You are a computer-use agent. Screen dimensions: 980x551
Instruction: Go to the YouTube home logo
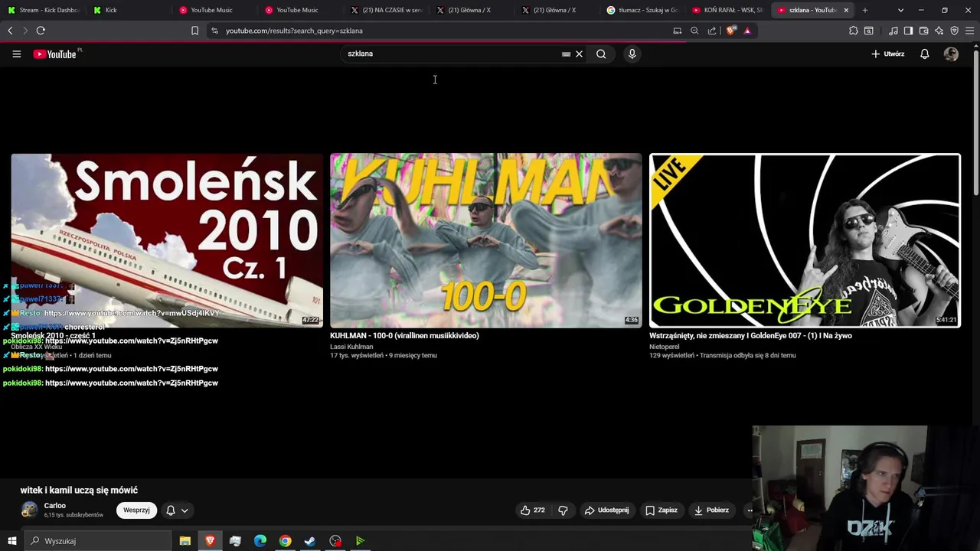(55, 54)
